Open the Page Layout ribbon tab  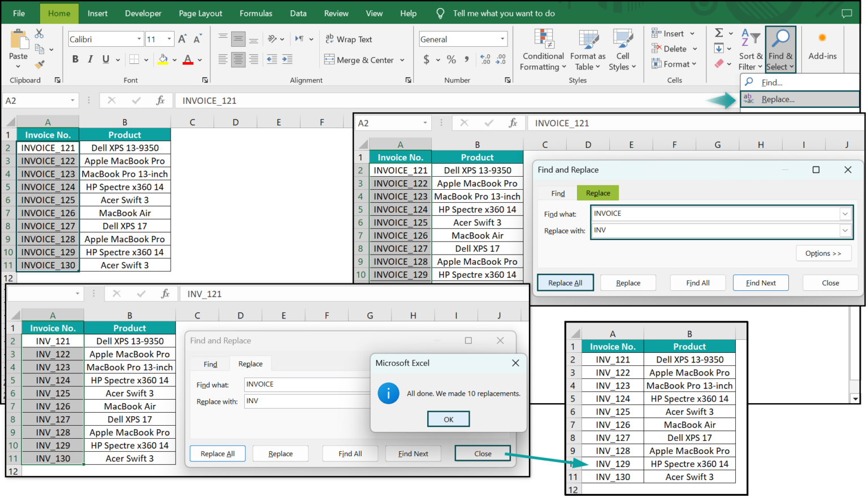(x=200, y=13)
